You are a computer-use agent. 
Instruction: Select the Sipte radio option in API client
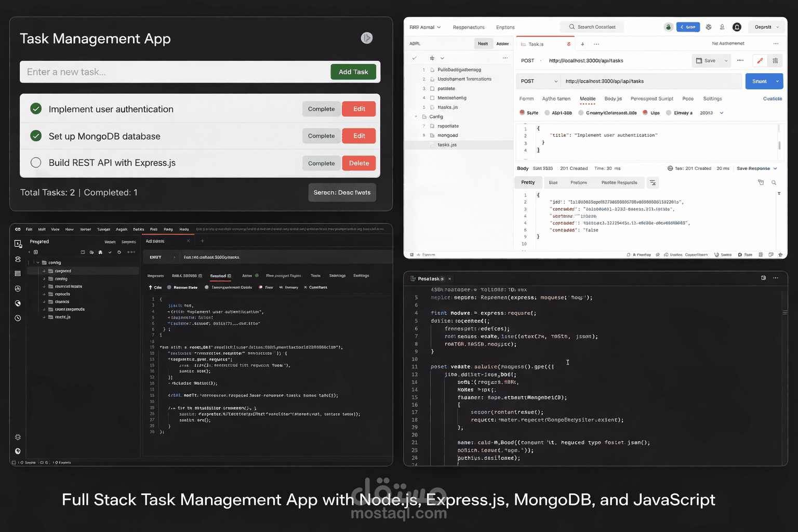[x=522, y=113]
